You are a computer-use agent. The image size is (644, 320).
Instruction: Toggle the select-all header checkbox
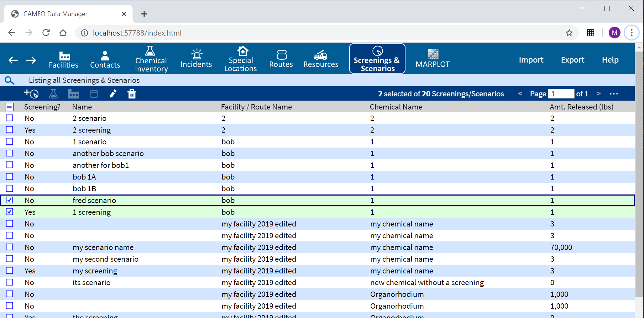pos(10,107)
